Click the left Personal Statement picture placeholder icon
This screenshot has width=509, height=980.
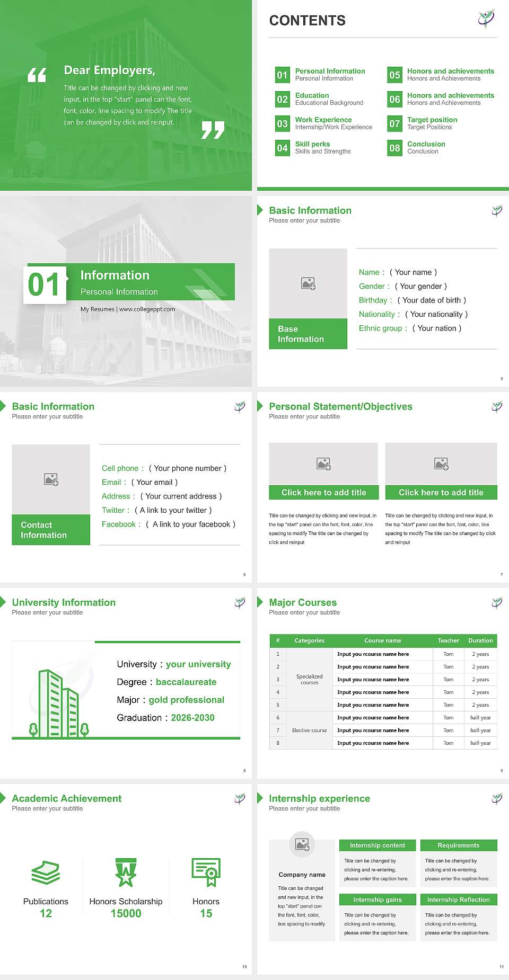click(323, 464)
